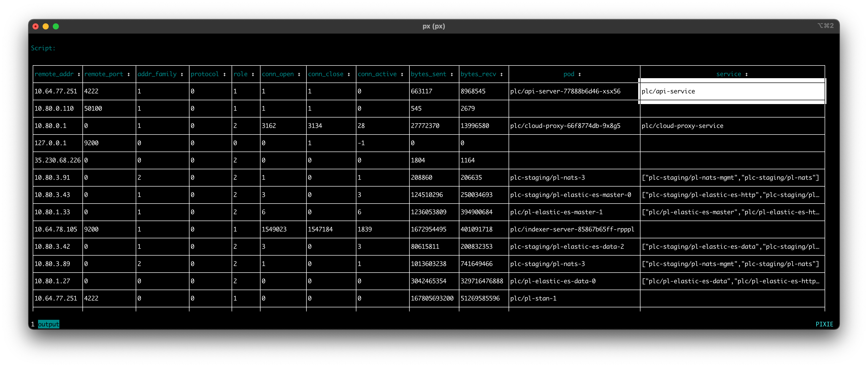Click conn_active sort arrows icon

coord(402,74)
